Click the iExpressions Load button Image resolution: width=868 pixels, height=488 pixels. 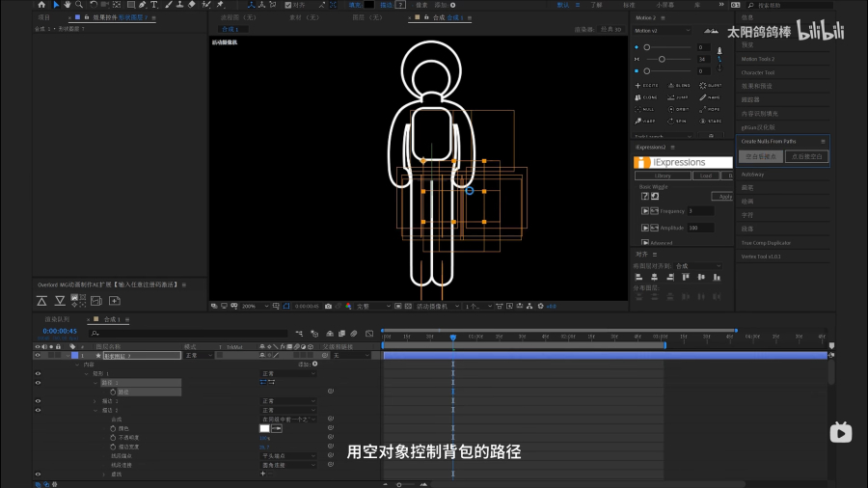(706, 176)
